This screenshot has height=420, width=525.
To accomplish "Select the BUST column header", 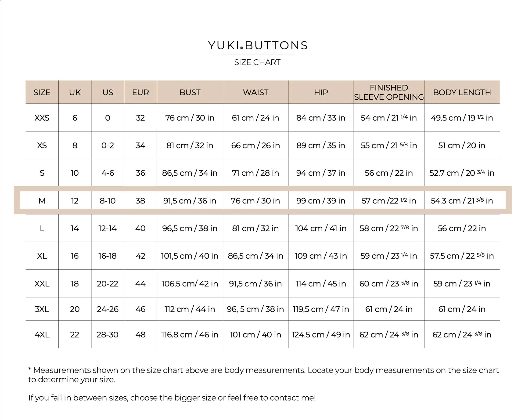I will 190,92.
